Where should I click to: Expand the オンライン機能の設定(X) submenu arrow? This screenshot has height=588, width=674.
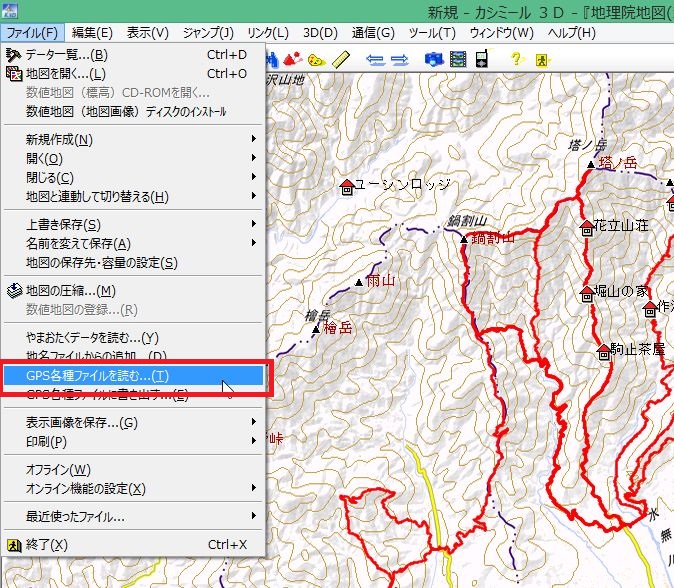pyautogui.click(x=254, y=488)
